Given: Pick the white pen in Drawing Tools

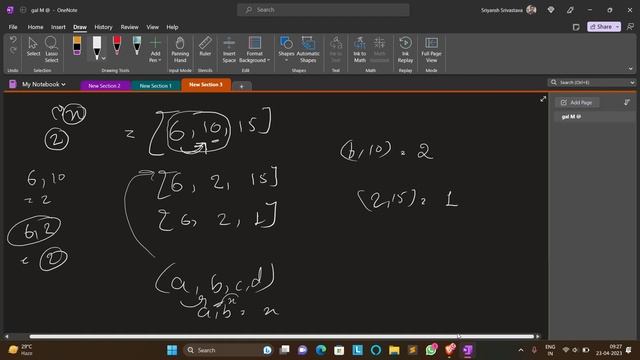Looking at the screenshot, I should (96, 47).
